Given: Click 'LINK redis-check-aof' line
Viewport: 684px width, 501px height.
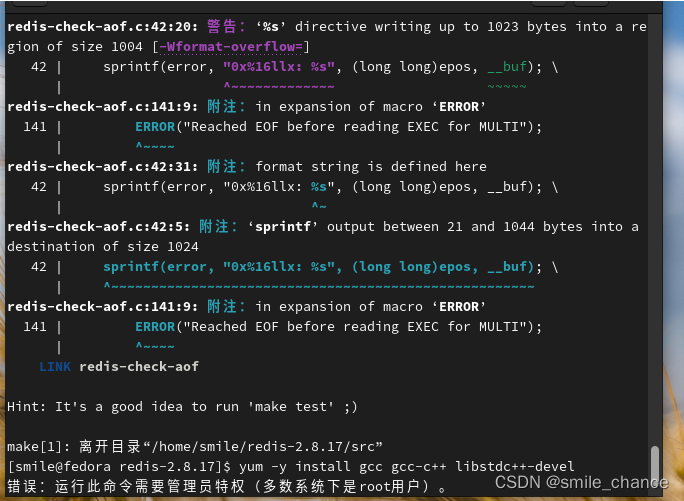Looking at the screenshot, I should click(119, 367).
